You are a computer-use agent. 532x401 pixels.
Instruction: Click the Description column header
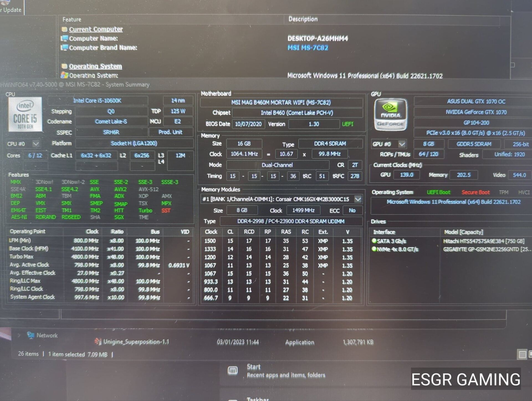303,19
